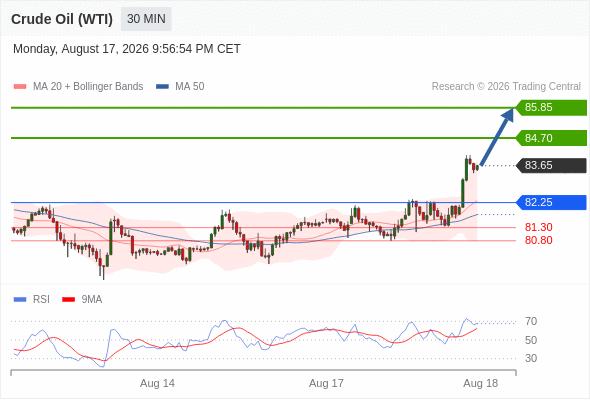The width and height of the screenshot is (590, 400).
Task: Click the 85.85 green resistance price tag
Action: coord(551,108)
